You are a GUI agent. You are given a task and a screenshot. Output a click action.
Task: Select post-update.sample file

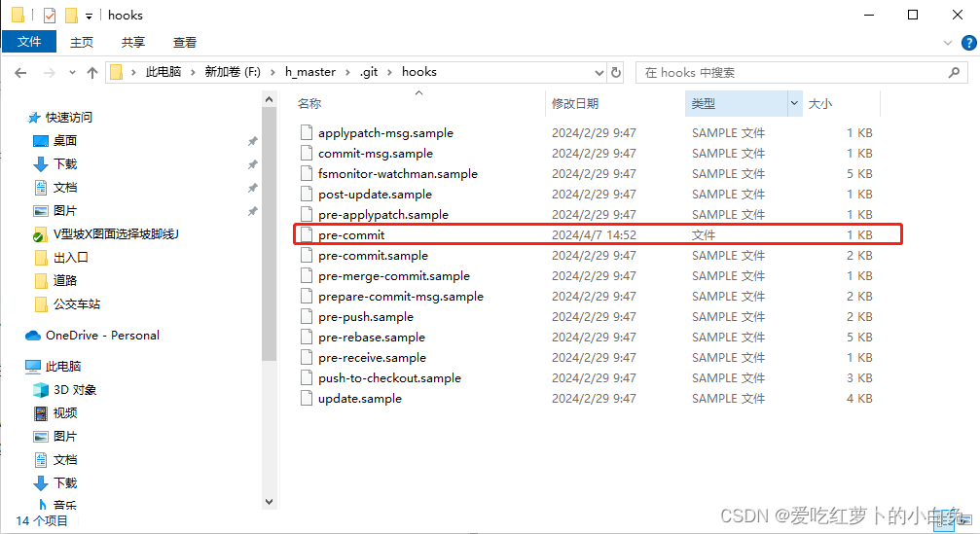tap(375, 195)
